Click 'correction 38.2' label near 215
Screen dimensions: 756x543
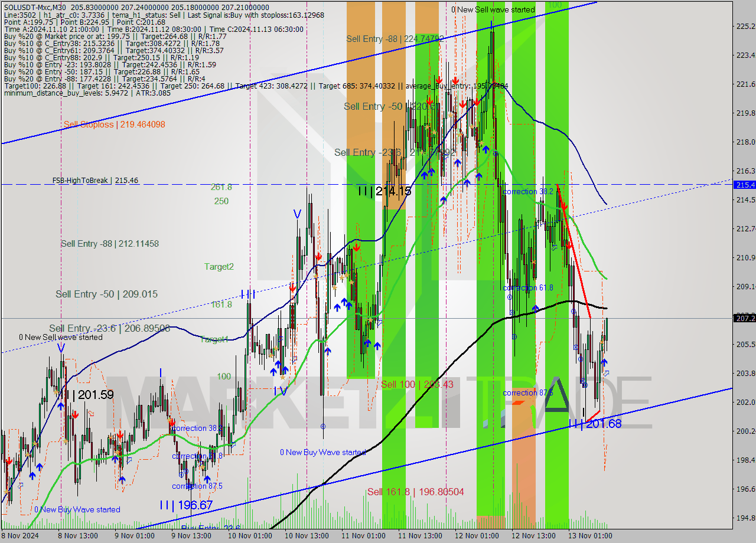click(x=528, y=192)
